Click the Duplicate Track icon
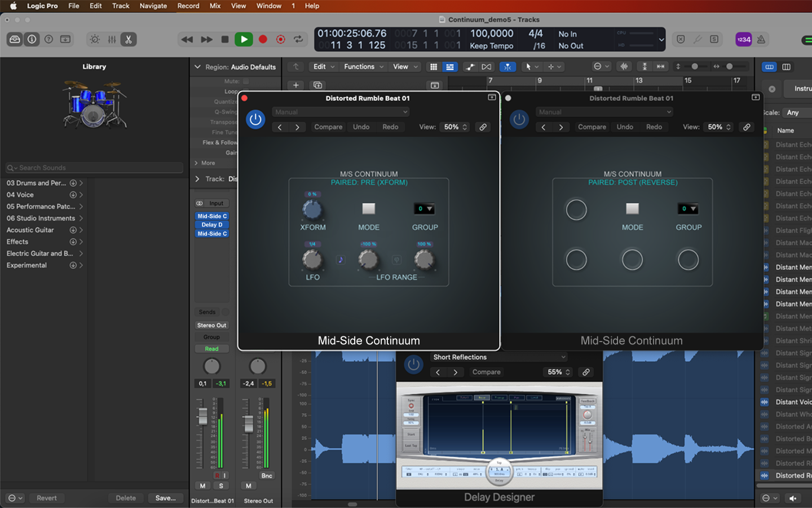Viewport: 812px width, 508px height. click(318, 85)
